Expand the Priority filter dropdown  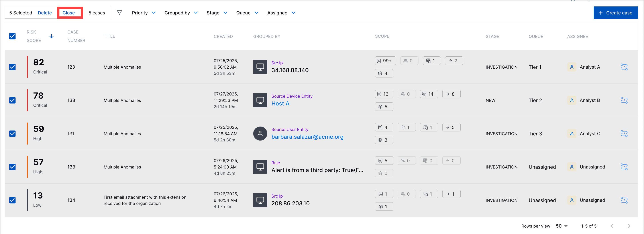tap(144, 13)
